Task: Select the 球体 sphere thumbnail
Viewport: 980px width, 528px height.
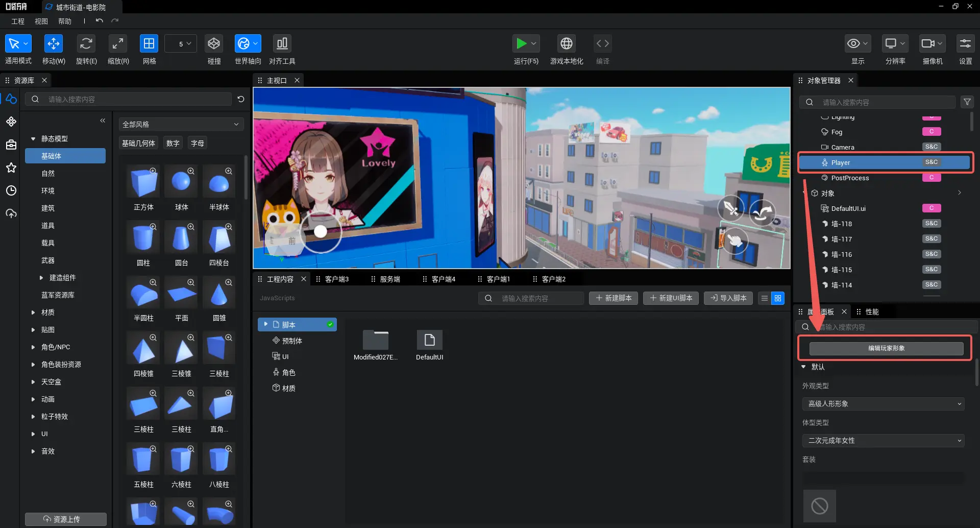Action: click(x=181, y=181)
